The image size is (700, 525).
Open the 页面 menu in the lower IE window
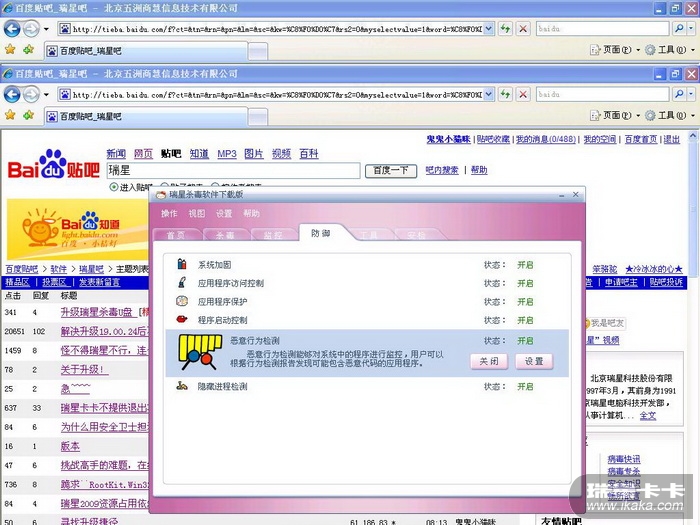pyautogui.click(x=615, y=116)
